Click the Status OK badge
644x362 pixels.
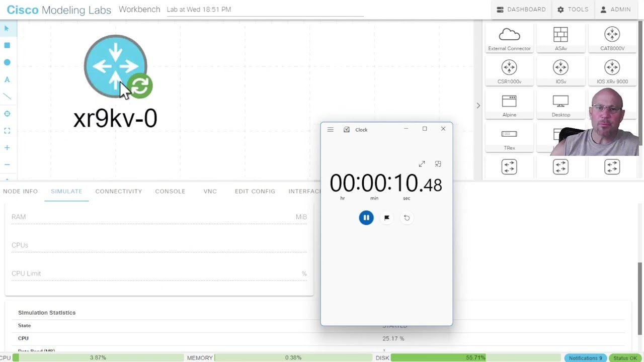pyautogui.click(x=625, y=358)
